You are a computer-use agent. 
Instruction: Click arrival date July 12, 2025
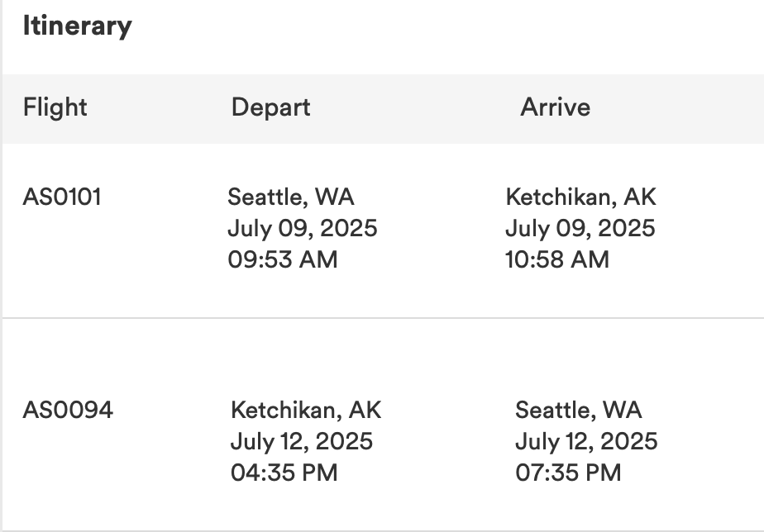(x=587, y=441)
